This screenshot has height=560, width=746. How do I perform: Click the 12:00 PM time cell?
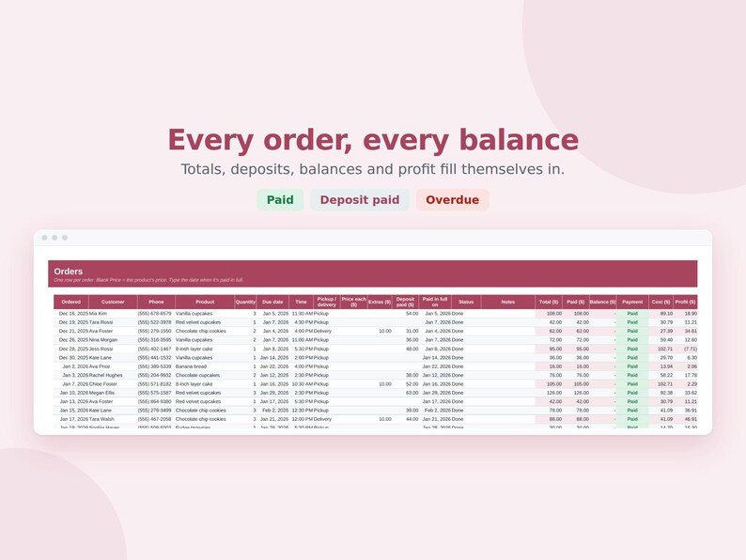303,419
